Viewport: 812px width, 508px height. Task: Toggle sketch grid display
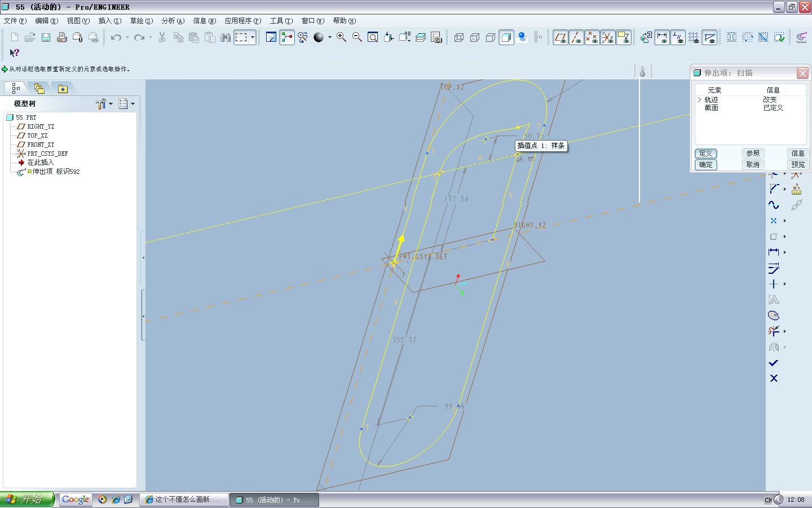(x=694, y=37)
